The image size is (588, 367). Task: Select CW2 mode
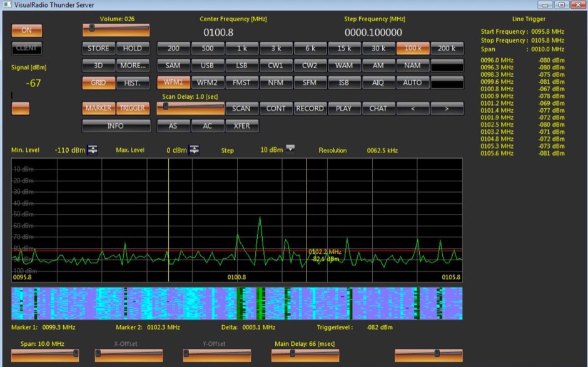(x=310, y=66)
